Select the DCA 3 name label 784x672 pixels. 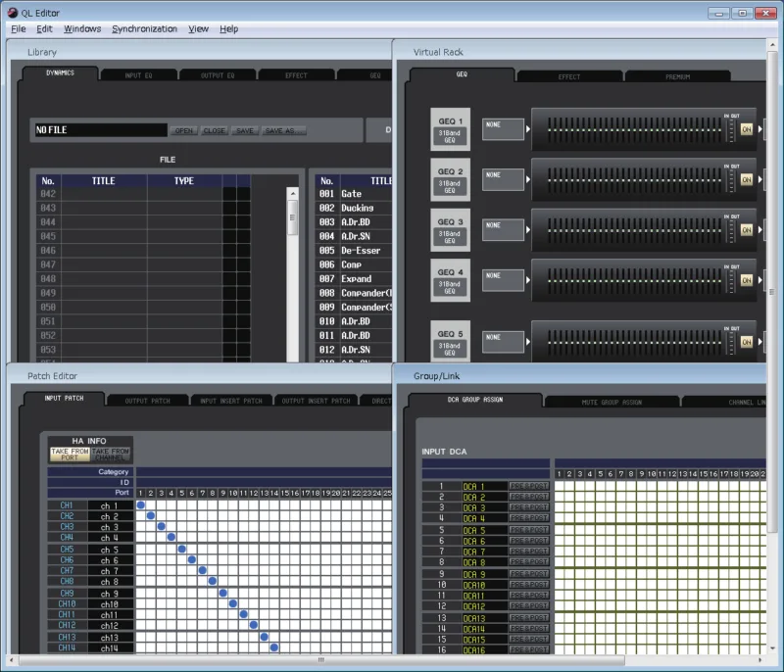pyautogui.click(x=484, y=508)
